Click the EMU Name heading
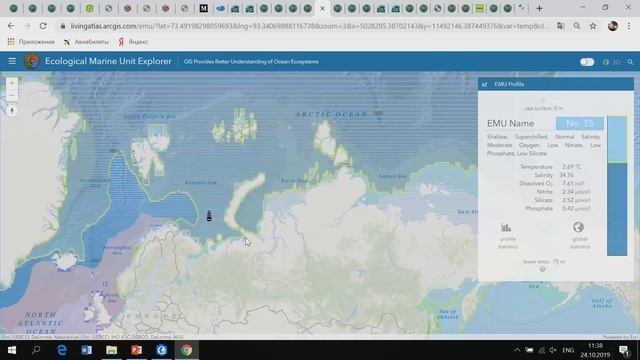Viewport: 640px width, 360px height. coord(510,123)
